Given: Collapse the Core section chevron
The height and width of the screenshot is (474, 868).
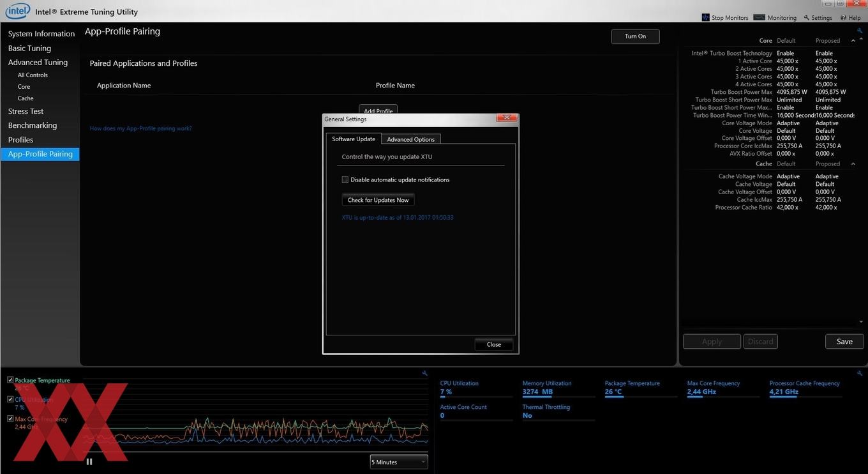Looking at the screenshot, I should point(853,40).
